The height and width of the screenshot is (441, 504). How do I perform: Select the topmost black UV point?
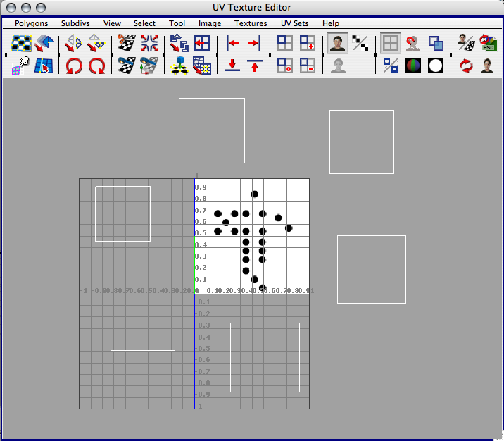click(254, 194)
